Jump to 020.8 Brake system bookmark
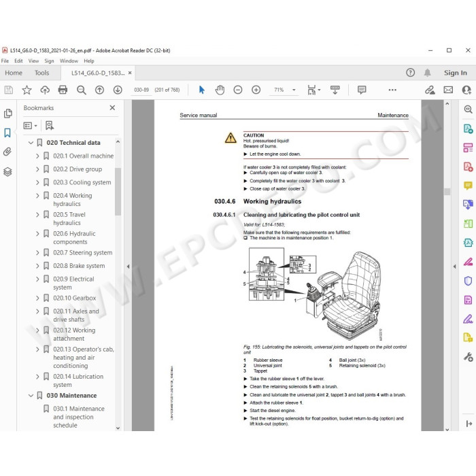The width and height of the screenshot is (476, 476). (x=79, y=266)
